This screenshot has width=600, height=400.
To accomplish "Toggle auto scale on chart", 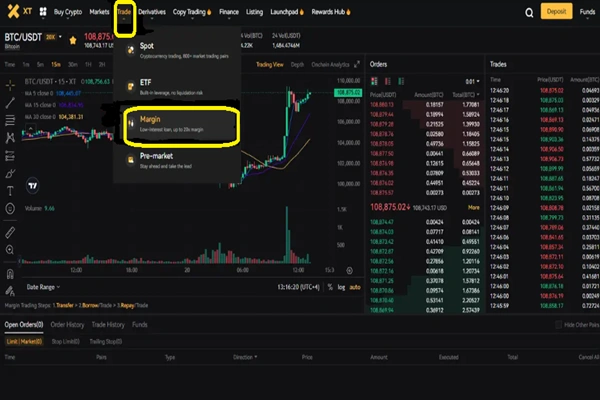I will point(355,287).
